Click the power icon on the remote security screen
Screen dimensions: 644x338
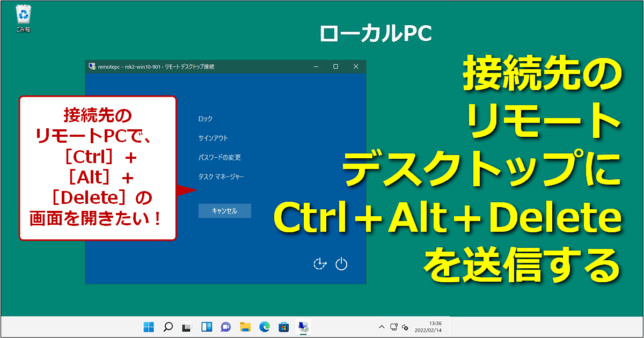341,264
